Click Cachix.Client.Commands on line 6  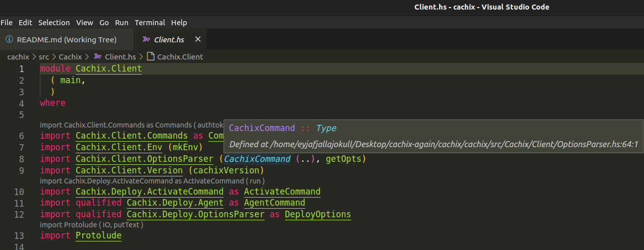(132, 136)
